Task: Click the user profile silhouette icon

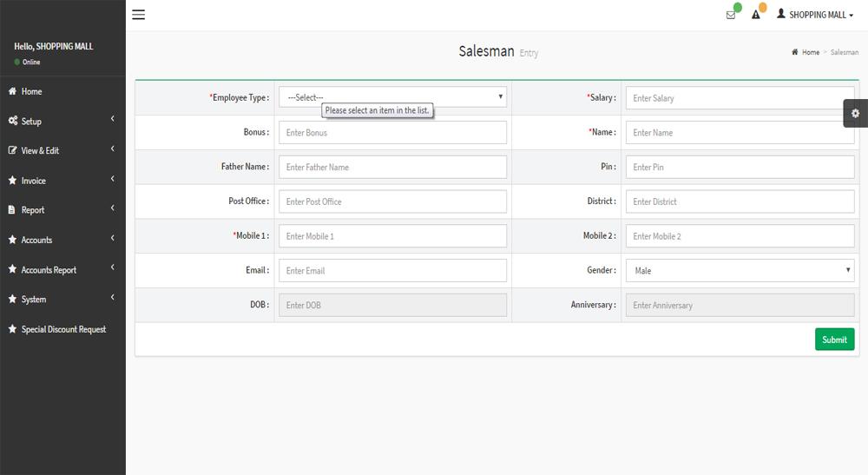Action: pos(781,13)
